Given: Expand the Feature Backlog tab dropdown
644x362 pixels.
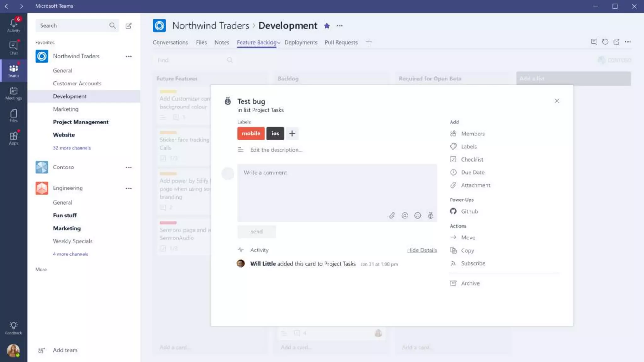Looking at the screenshot, I should (x=279, y=43).
